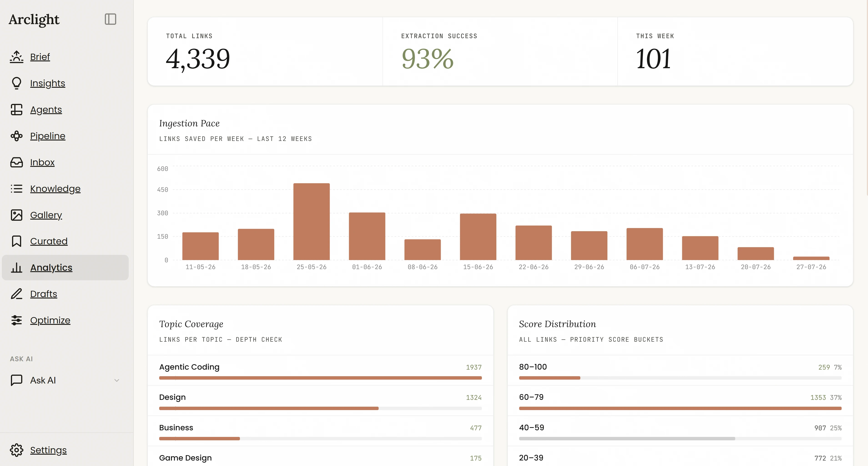Expand the Ask AI chevron

click(117, 380)
